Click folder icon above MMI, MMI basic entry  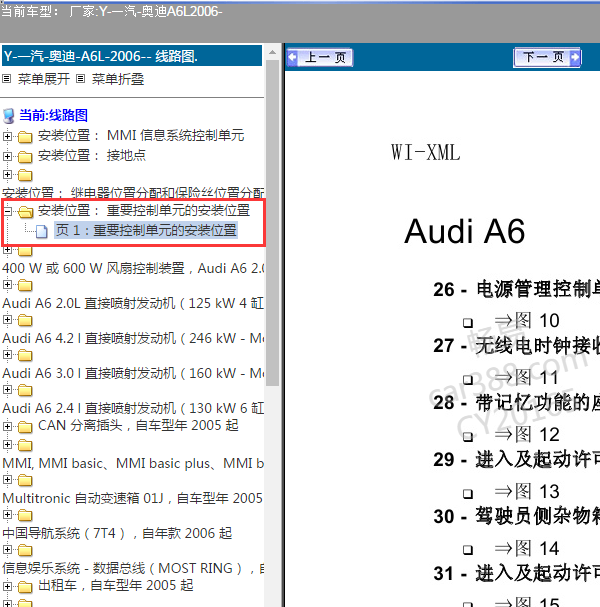25,446
